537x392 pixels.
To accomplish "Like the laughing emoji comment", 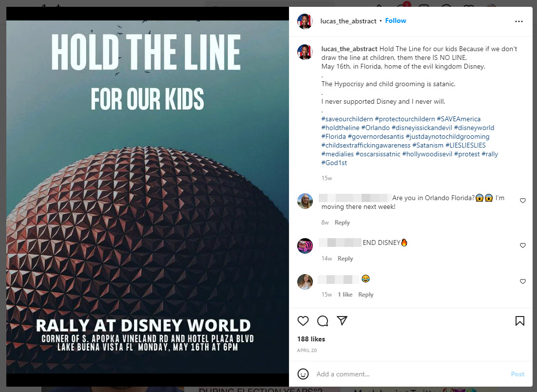I will coord(523,281).
